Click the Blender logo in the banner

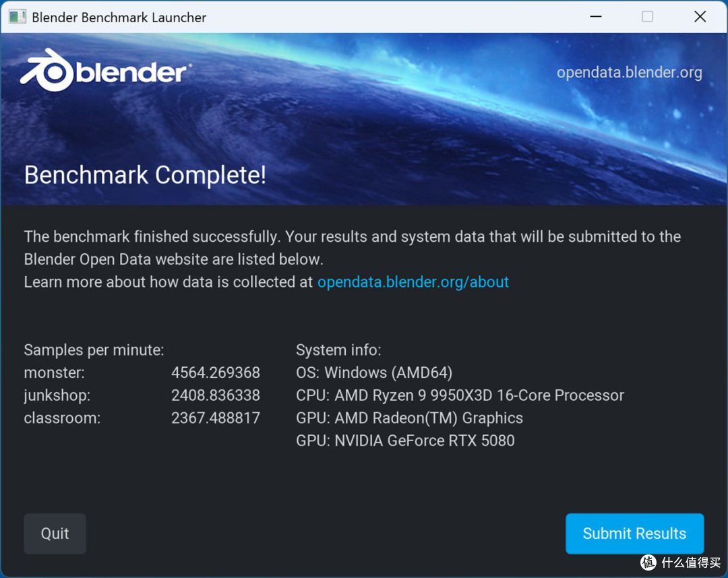click(106, 71)
